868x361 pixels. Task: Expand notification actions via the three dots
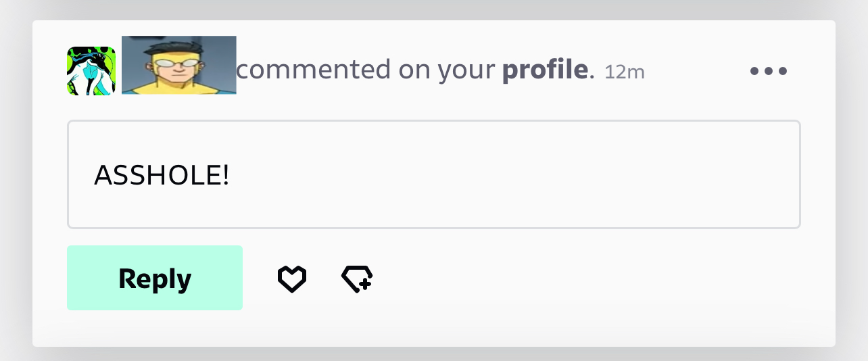coord(769,71)
